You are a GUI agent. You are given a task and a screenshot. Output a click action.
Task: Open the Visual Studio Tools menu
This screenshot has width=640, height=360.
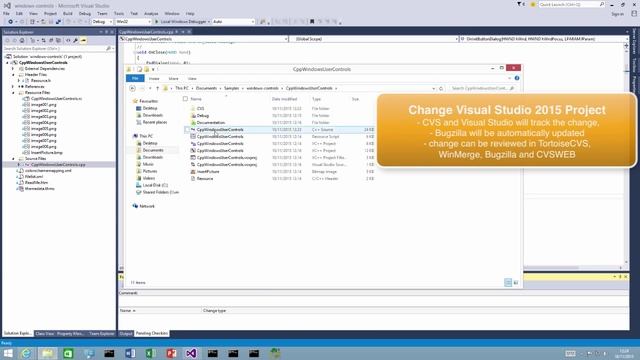pyautogui.click(x=119, y=13)
